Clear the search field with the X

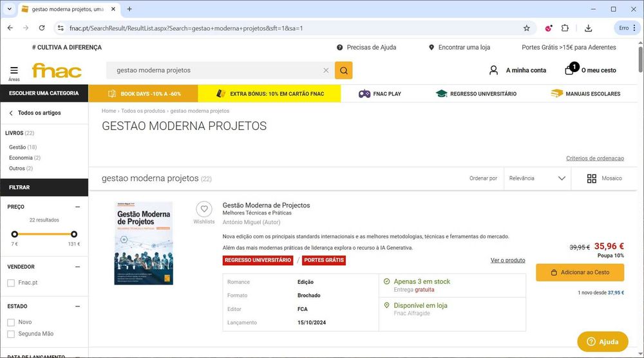pos(326,70)
